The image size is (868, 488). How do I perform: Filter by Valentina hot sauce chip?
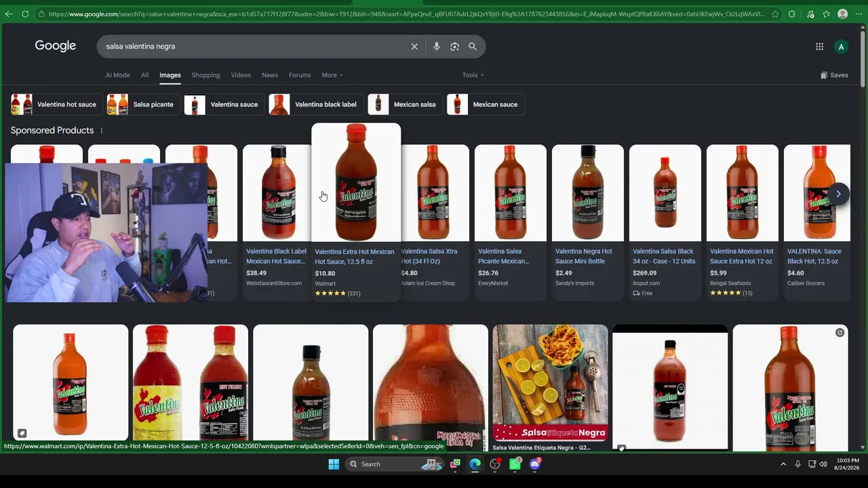[x=56, y=104]
